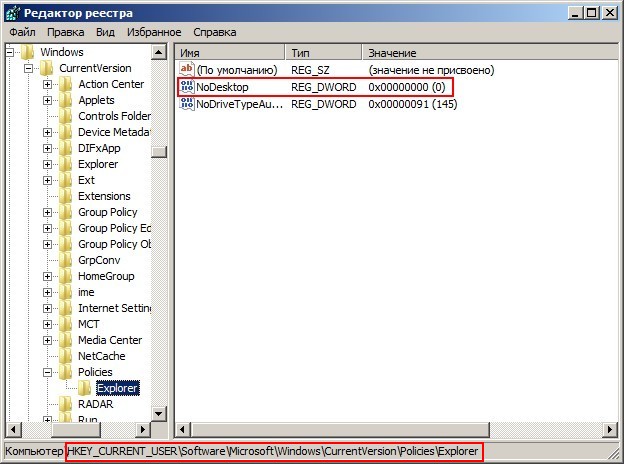The image size is (624, 464).
Task: Sort values by the Имя column header
Action: coord(230,52)
